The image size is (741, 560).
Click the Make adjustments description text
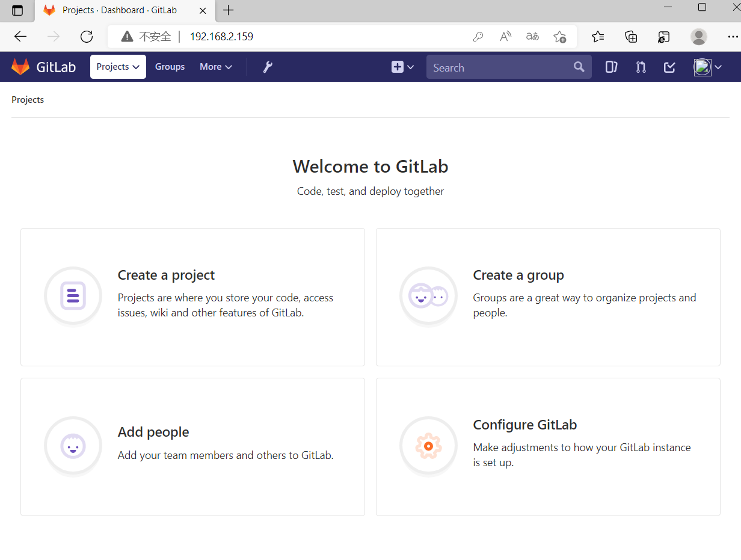coord(582,455)
